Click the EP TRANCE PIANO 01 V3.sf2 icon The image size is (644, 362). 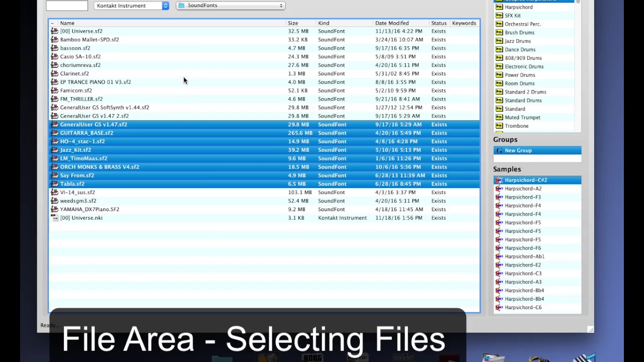[x=54, y=82]
